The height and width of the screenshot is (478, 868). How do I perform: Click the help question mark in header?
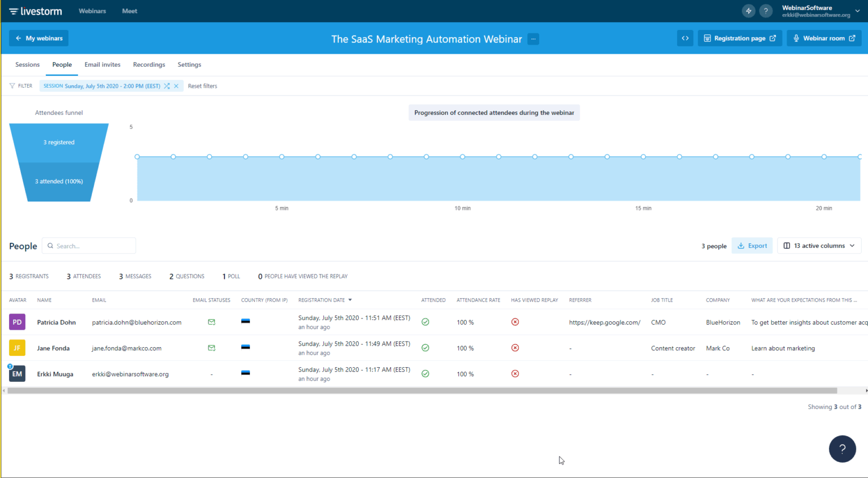pos(766,11)
